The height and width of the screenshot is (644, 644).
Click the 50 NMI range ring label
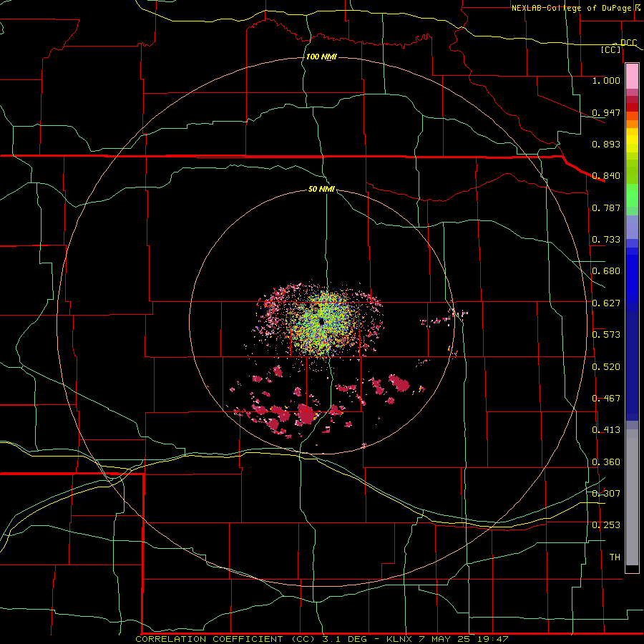321,189
